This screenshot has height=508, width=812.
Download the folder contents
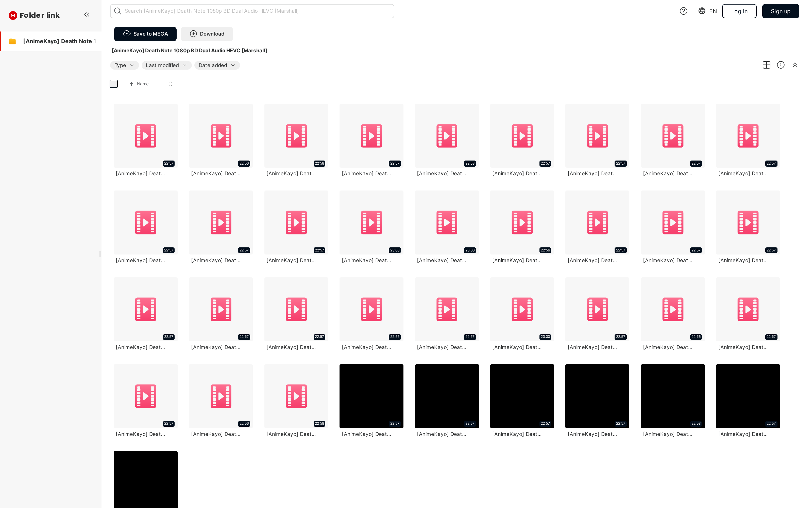pyautogui.click(x=207, y=34)
